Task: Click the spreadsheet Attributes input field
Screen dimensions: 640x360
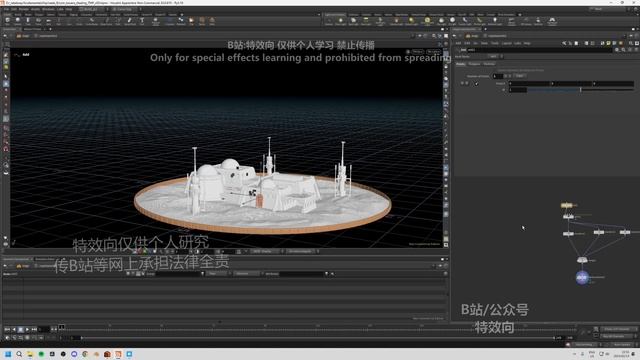Action: 301,274
